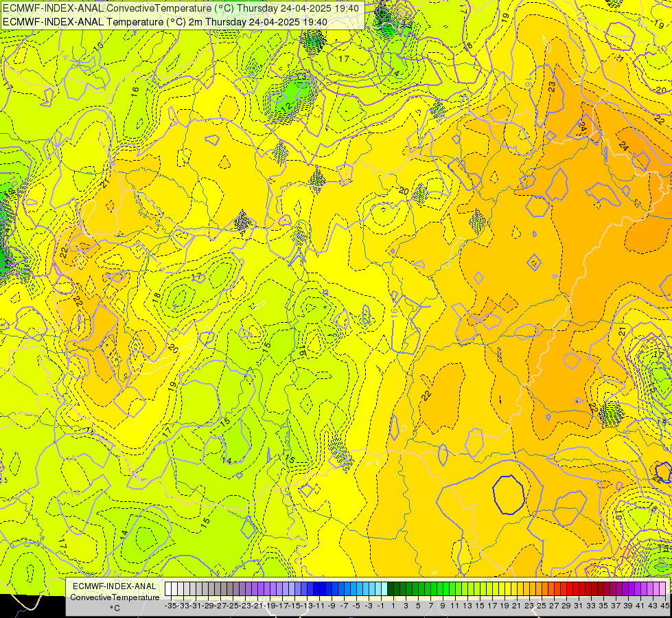The height and width of the screenshot is (618, 672).
Task: Select the 'ECMWF-INDEX-ANAL' label in the legend box
Action: click(114, 586)
